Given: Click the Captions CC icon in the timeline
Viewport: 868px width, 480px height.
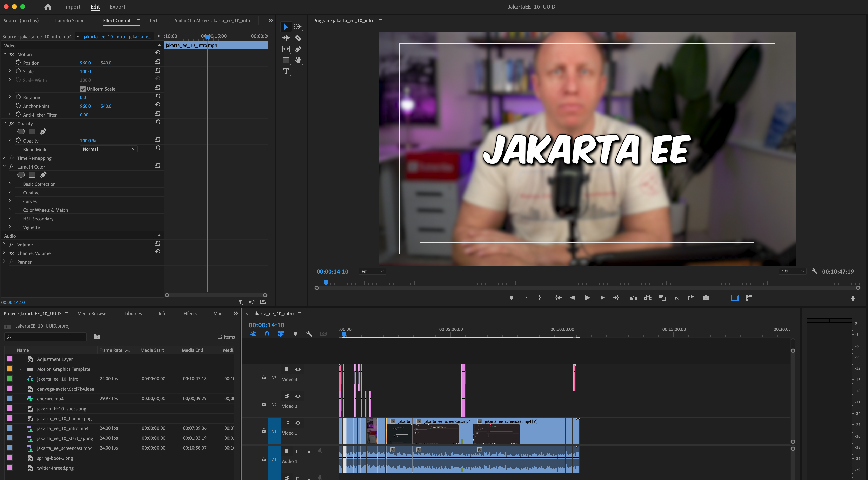Looking at the screenshot, I should 323,334.
